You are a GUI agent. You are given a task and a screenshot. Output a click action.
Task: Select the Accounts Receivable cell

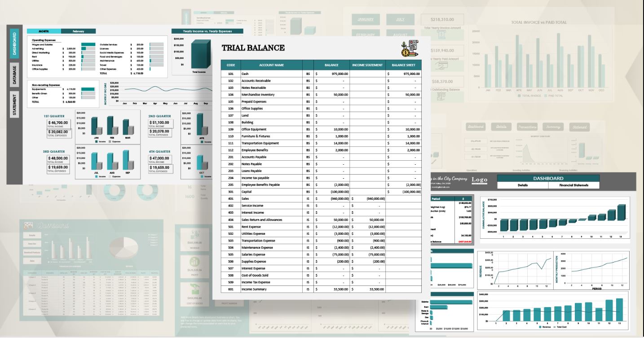(x=271, y=81)
